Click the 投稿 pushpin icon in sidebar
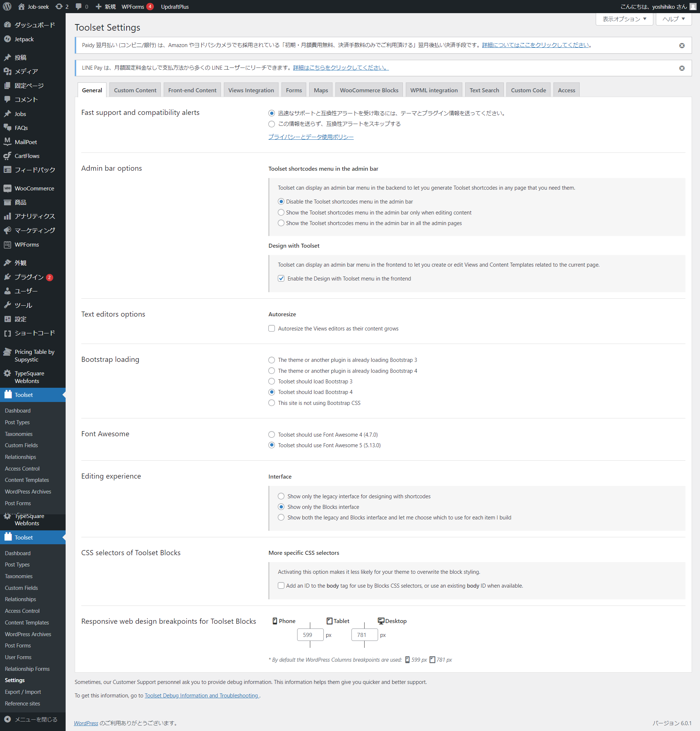 click(x=7, y=57)
